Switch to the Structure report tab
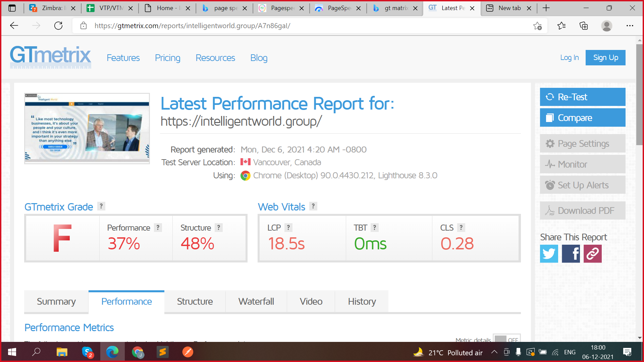 (x=195, y=302)
